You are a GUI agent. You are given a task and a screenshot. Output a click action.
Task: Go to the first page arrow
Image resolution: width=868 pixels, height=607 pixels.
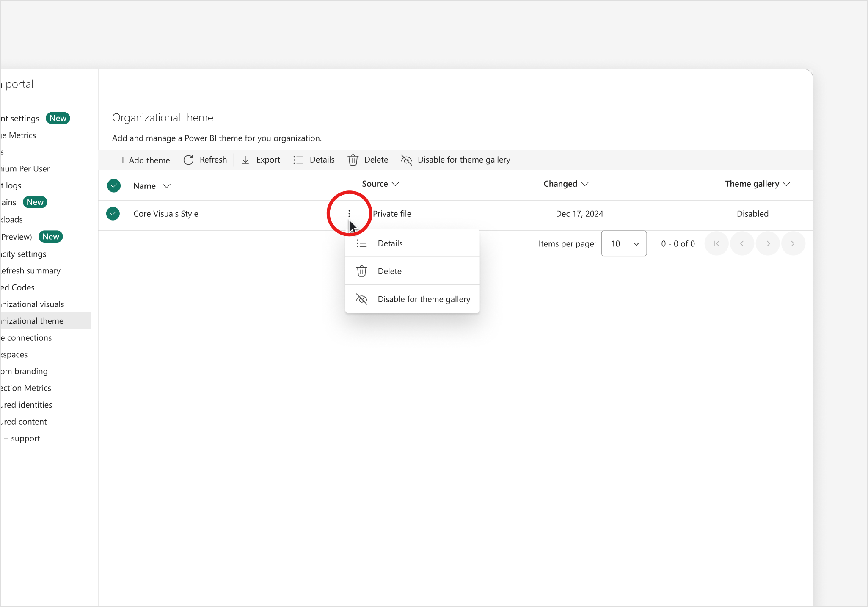pos(716,243)
